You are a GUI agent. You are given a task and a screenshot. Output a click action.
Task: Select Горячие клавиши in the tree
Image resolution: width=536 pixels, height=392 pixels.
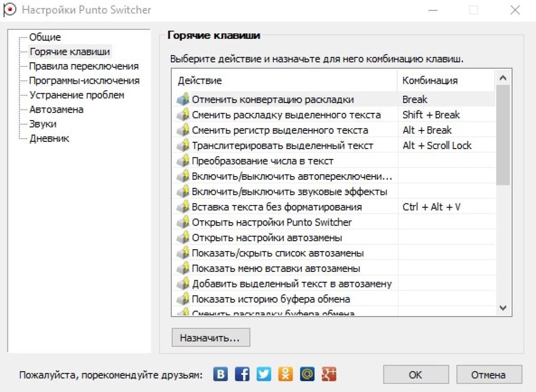pyautogui.click(x=70, y=52)
